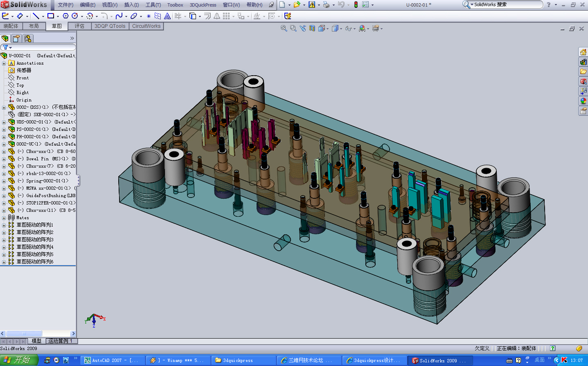Select the Line sketch tool

36,16
